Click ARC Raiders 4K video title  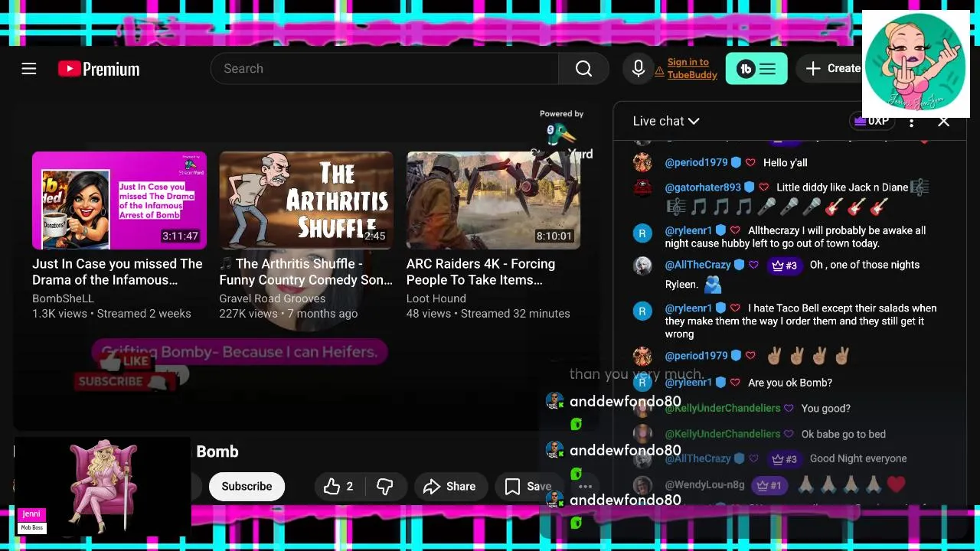(x=481, y=272)
